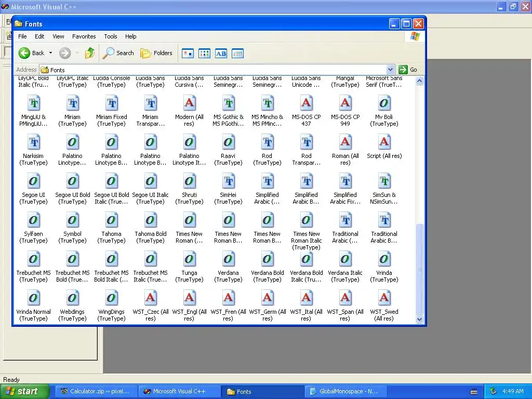Screen dimensions: 532x399
Task: Select the Symbol font icon
Action: [73, 220]
